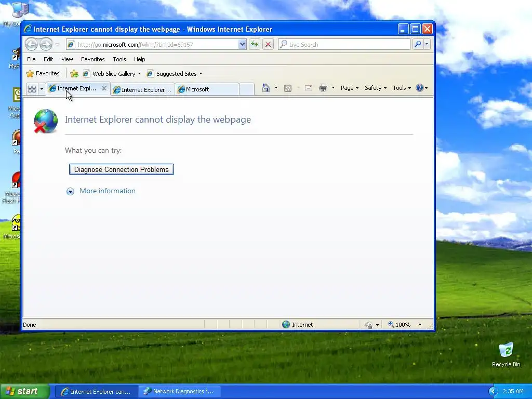Open the Recycle Bin desktop icon
This screenshot has width=532, height=399.
click(506, 354)
